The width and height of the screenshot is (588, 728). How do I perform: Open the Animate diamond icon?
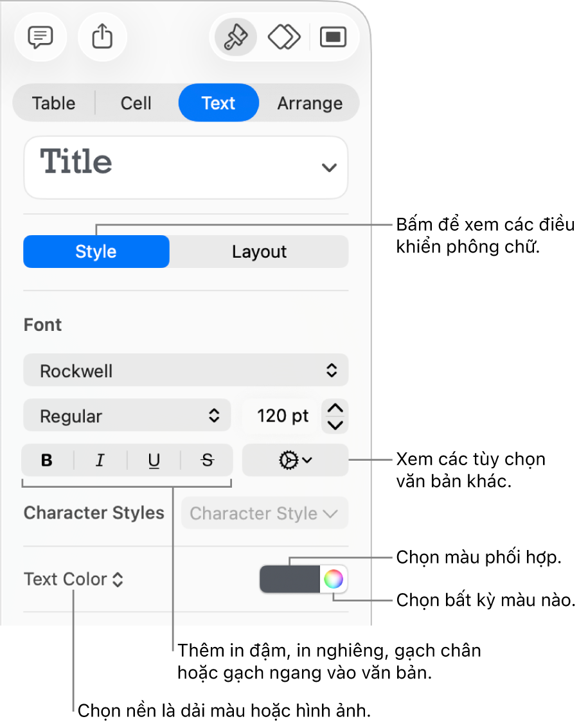pyautogui.click(x=284, y=38)
